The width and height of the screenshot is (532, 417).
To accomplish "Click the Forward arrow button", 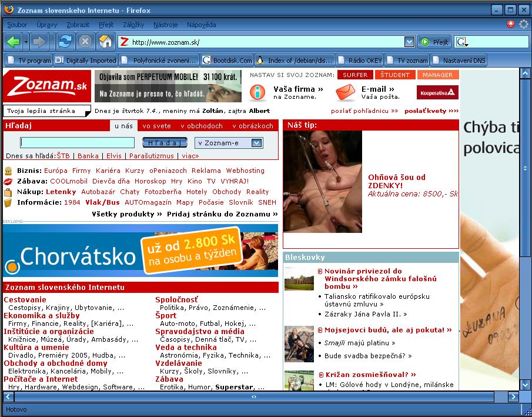I will point(39,42).
